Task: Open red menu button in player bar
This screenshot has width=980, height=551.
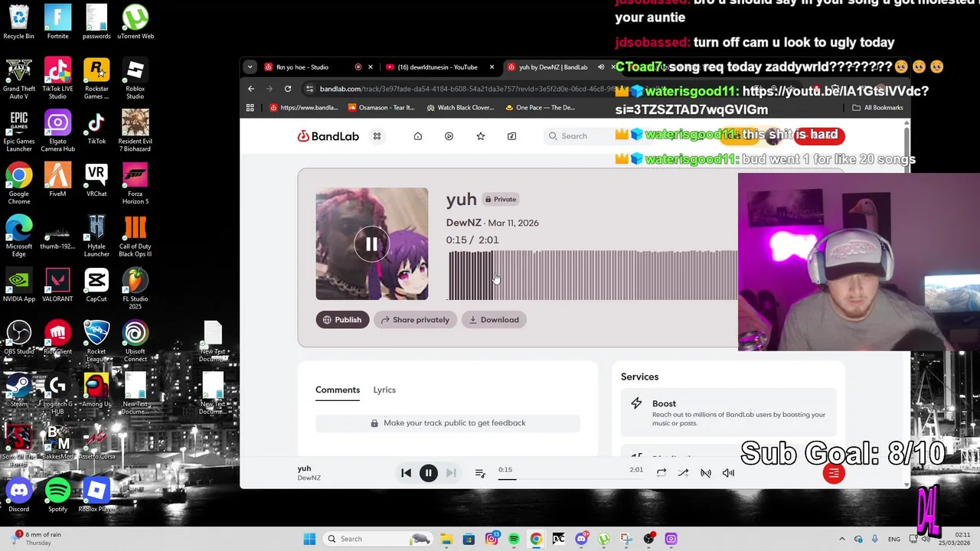Action: 834,474
